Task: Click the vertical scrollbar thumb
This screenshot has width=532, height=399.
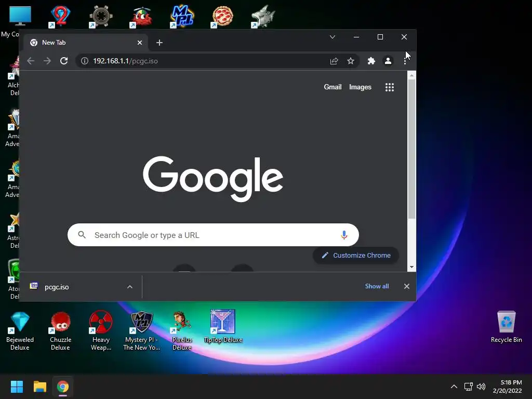Action: pyautogui.click(x=411, y=149)
